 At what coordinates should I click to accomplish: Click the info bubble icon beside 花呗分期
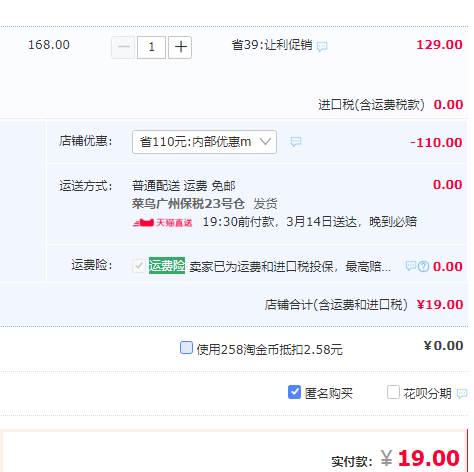coord(462,394)
